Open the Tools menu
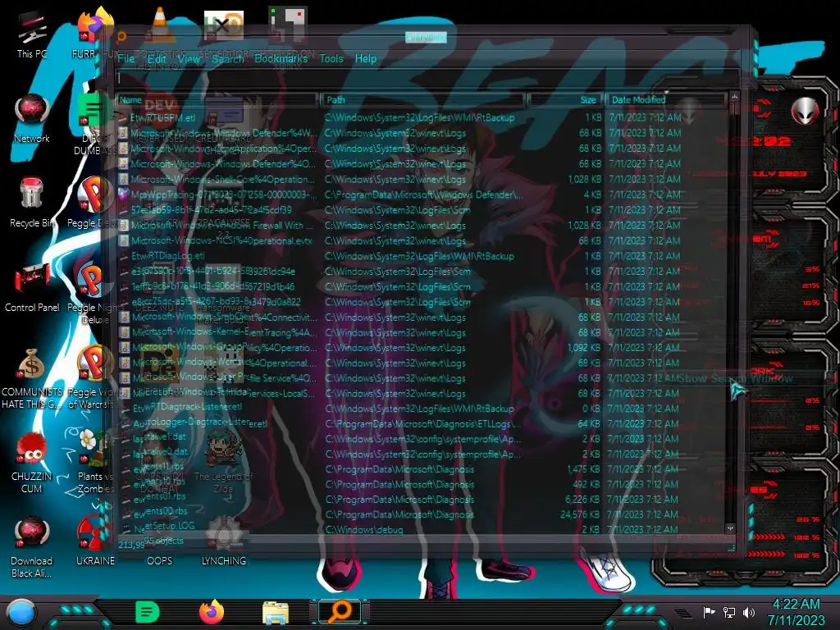The height and width of the screenshot is (630, 840). pos(331,58)
